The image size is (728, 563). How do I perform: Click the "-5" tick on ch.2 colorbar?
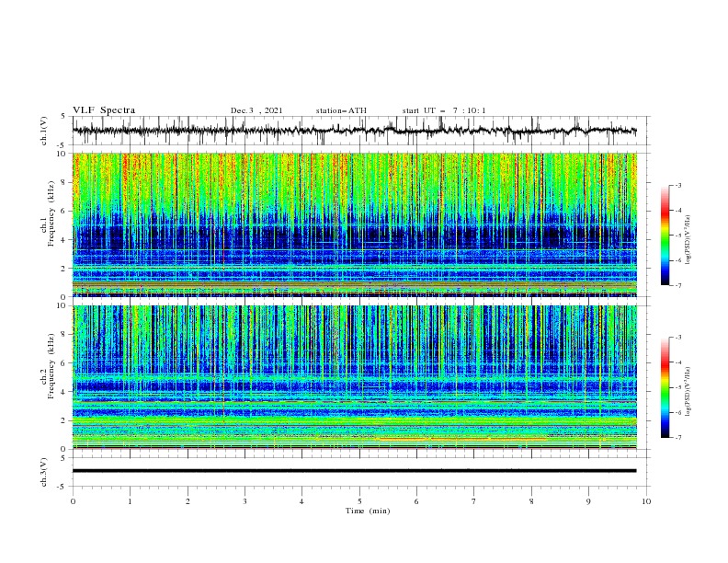[677, 387]
